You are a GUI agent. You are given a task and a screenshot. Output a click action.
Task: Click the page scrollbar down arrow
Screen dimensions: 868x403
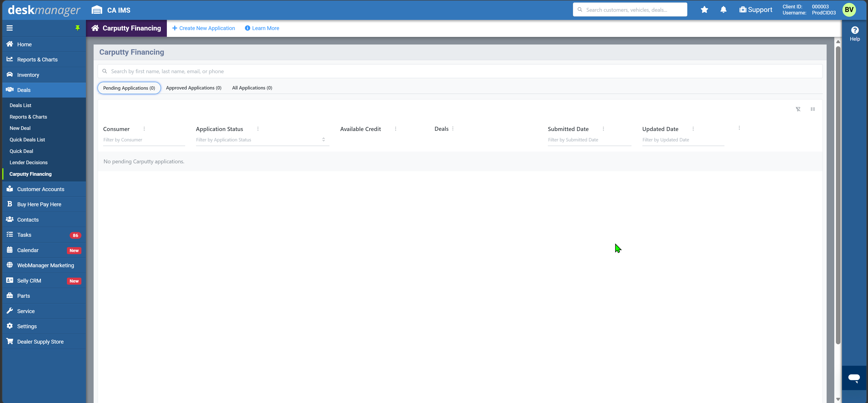pyautogui.click(x=838, y=399)
